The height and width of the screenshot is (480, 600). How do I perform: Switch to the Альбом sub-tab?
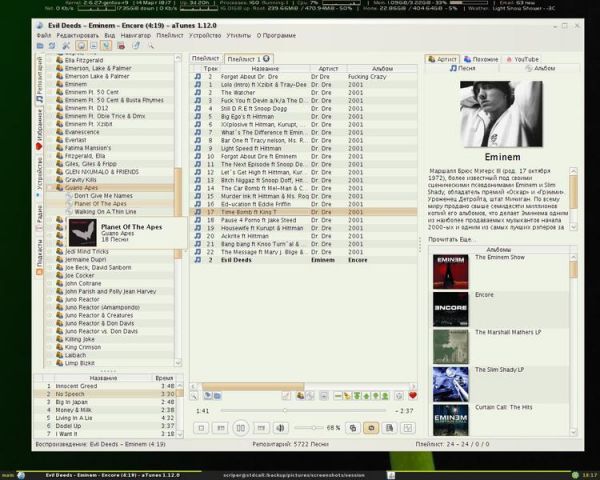coord(540,69)
